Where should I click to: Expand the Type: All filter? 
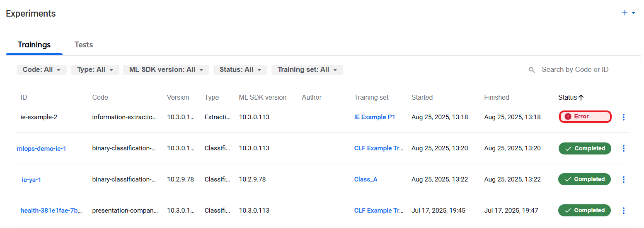tap(95, 70)
